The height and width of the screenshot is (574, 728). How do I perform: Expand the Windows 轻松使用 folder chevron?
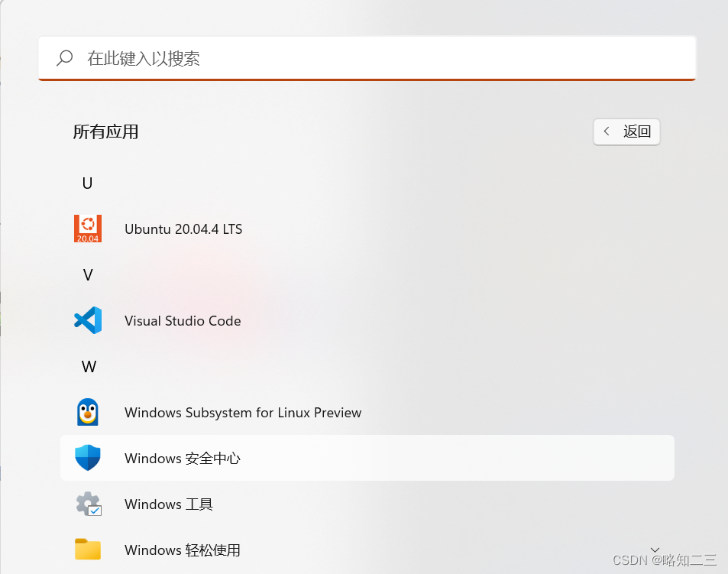tap(655, 550)
